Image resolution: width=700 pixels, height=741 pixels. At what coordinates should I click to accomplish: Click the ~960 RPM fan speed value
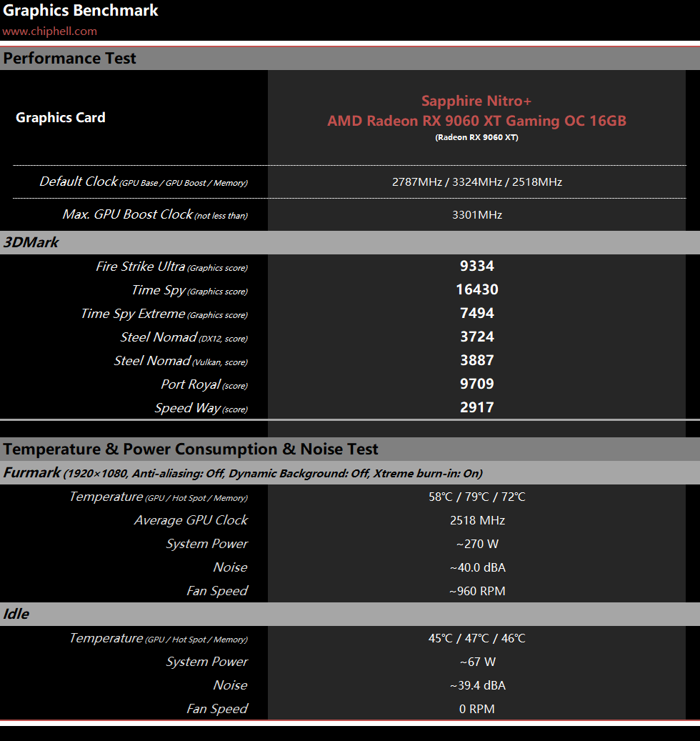click(477, 591)
